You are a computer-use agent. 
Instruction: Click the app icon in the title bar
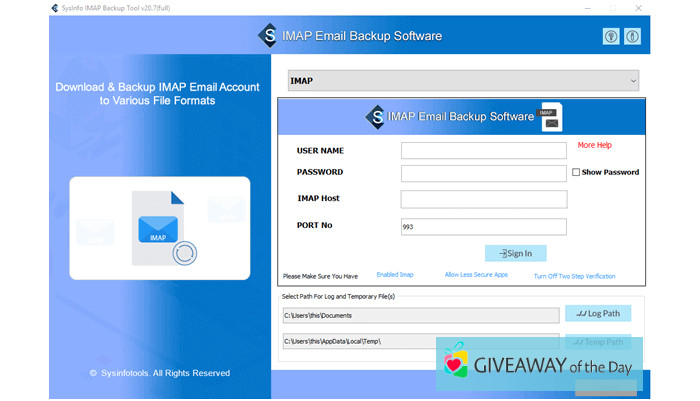(x=54, y=8)
